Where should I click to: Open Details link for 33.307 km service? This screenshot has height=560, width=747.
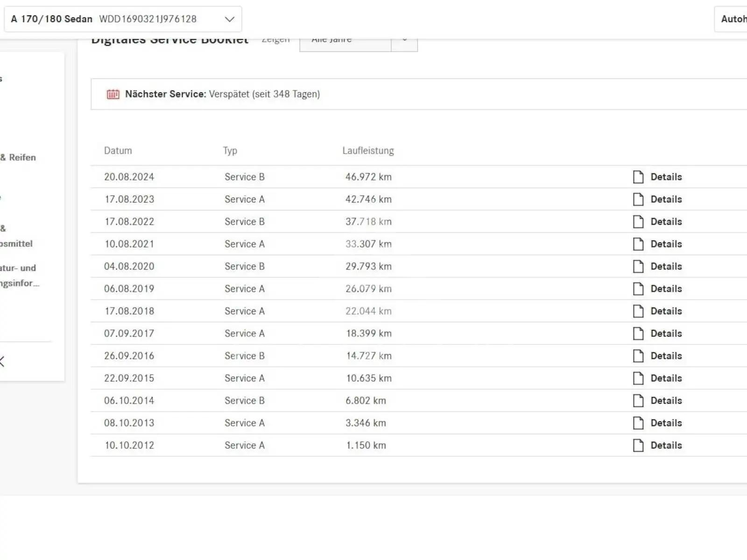coord(666,244)
